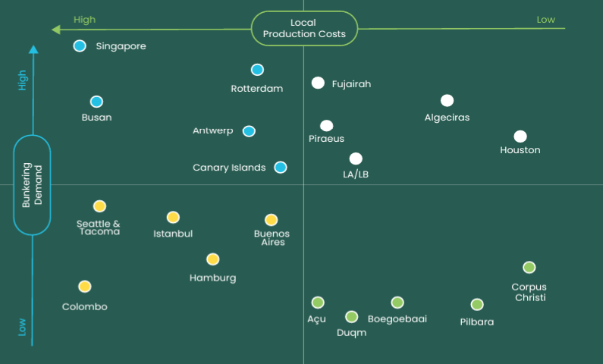Click the Algeciras data point
The height and width of the screenshot is (364, 603).
pyautogui.click(x=447, y=101)
